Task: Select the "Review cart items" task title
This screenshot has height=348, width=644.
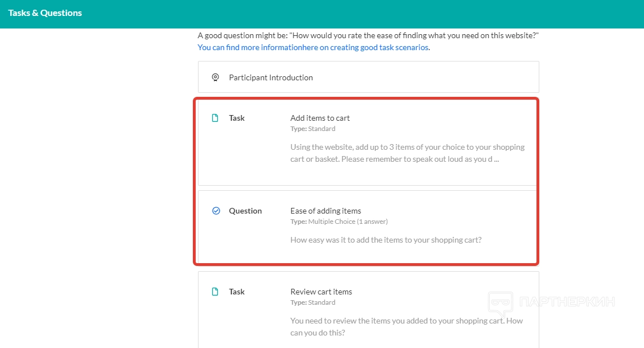Action: tap(321, 292)
